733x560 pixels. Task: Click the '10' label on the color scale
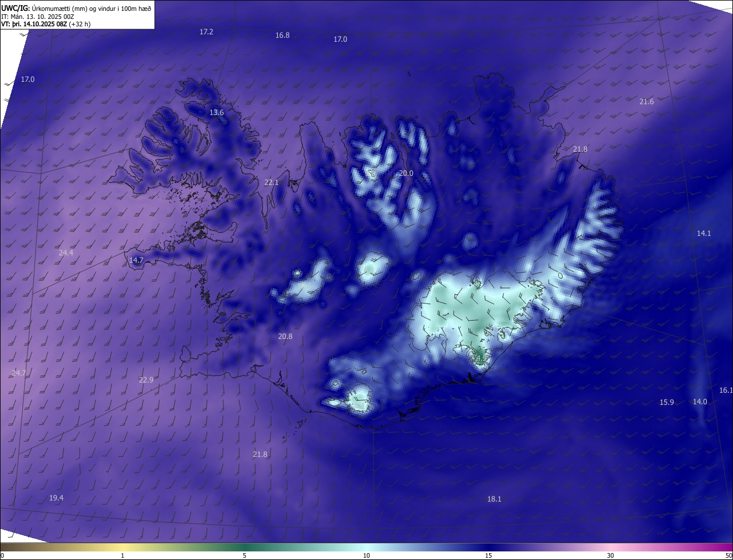click(366, 555)
